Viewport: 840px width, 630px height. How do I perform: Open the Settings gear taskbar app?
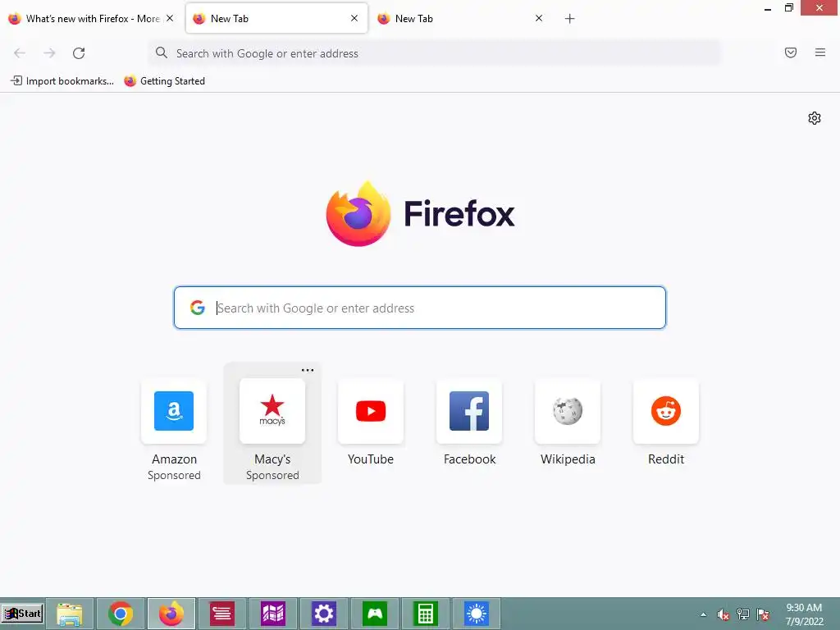tap(323, 614)
